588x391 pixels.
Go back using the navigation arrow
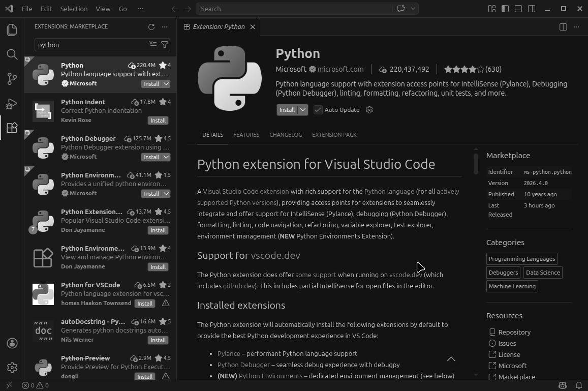click(174, 9)
